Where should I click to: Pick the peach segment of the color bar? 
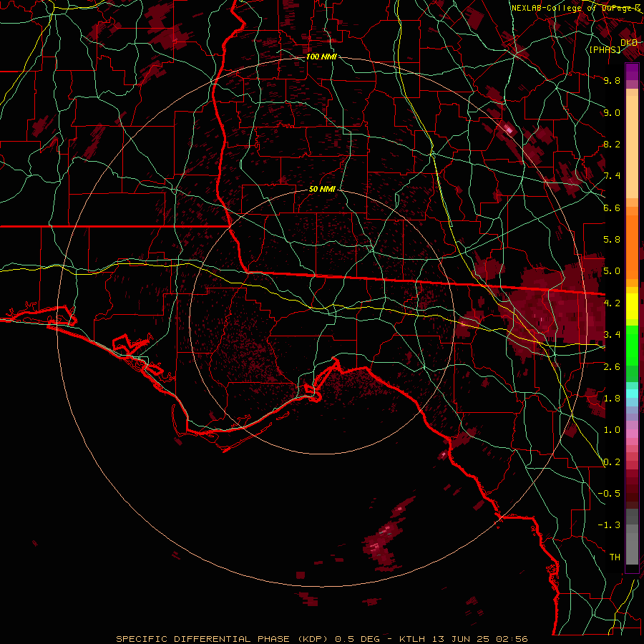632,148
